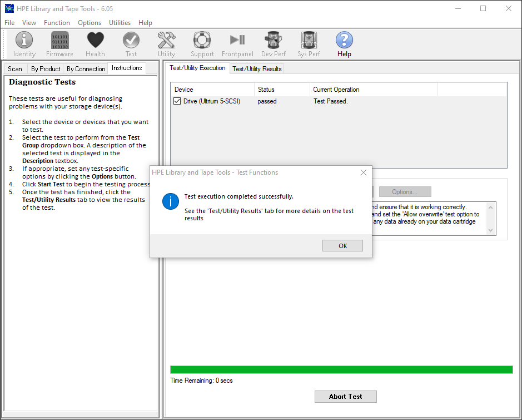Select the Test checkmark icon
The width and height of the screenshot is (522, 420).
point(131,44)
